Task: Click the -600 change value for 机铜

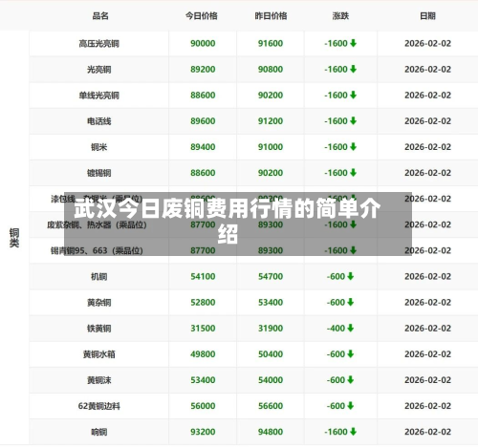Action: tap(336, 276)
